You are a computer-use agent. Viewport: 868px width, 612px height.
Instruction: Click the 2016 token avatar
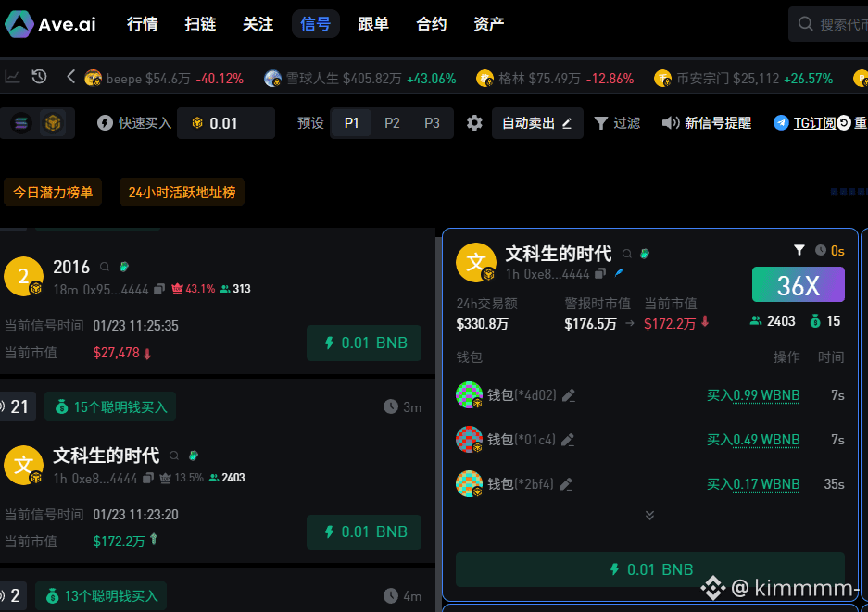click(24, 276)
